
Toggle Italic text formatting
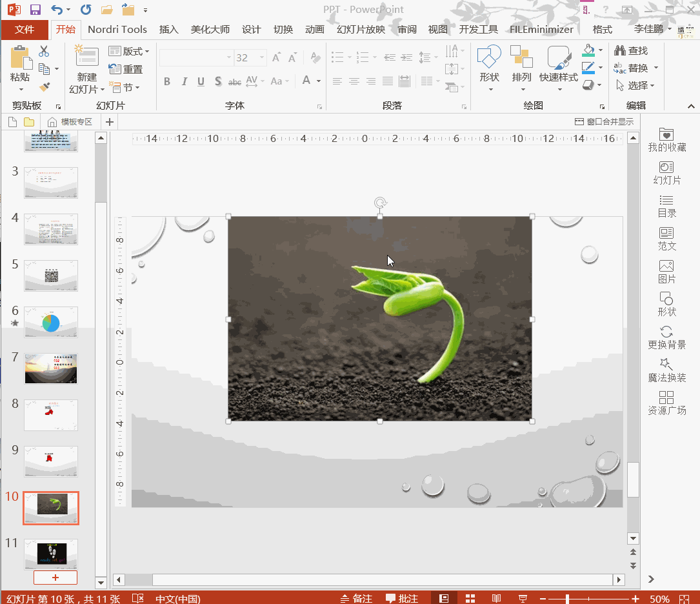pos(184,81)
